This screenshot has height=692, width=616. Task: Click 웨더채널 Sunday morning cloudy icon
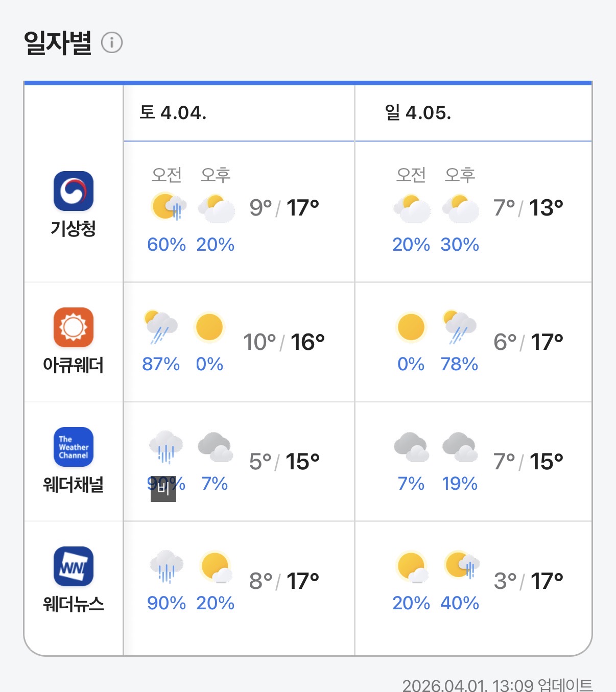pyautogui.click(x=411, y=447)
